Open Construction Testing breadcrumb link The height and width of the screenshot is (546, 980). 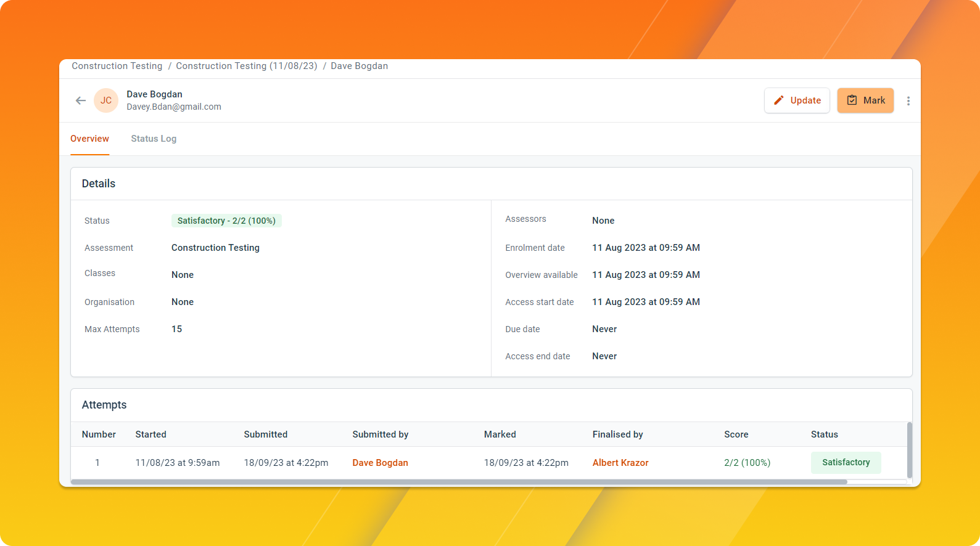117,66
